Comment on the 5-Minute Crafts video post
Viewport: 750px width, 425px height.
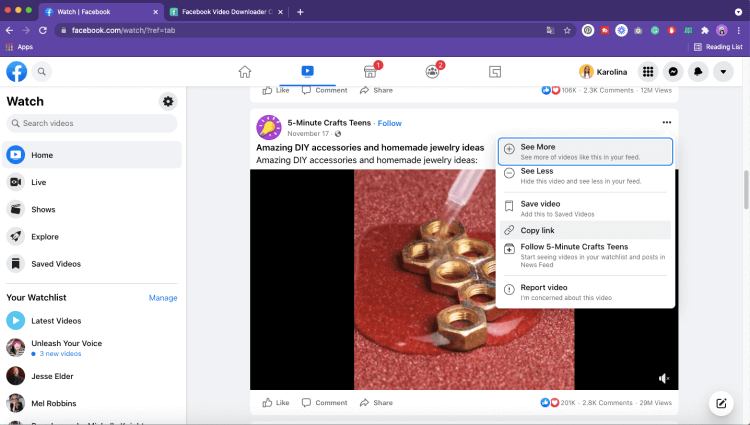coord(325,403)
